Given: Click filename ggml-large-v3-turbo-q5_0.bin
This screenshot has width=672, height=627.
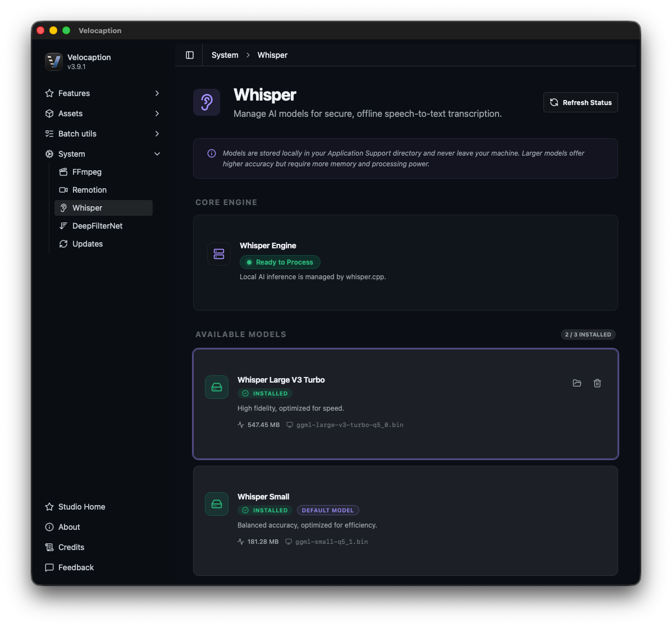Looking at the screenshot, I should (x=350, y=425).
